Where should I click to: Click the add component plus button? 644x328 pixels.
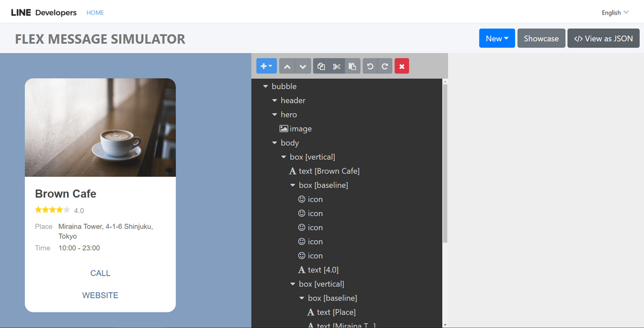point(267,66)
